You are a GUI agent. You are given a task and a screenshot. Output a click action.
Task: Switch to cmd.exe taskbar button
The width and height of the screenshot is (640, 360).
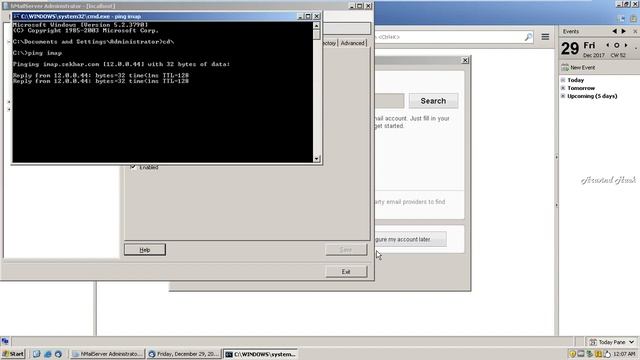tap(261, 354)
